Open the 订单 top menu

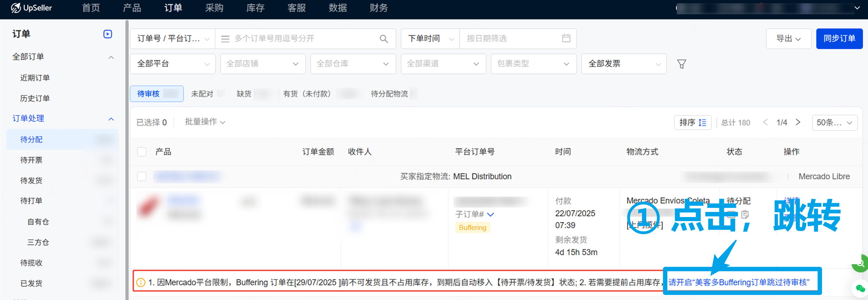[173, 8]
